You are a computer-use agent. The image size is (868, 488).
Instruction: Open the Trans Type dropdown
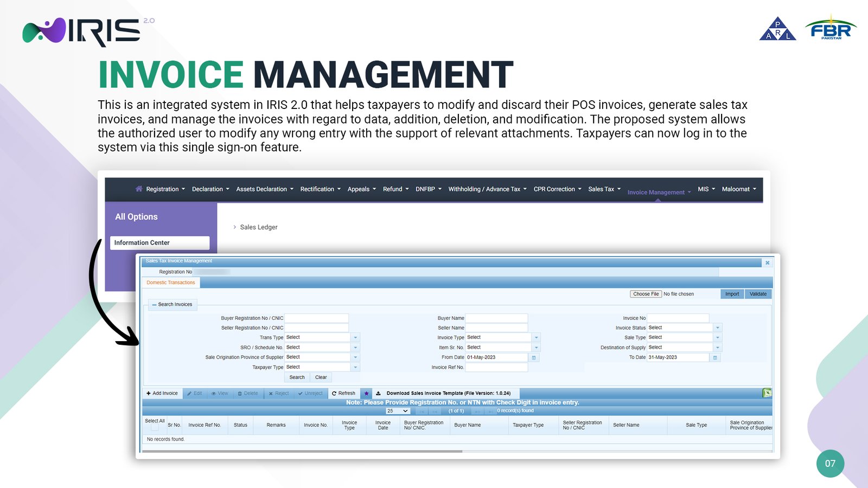355,338
